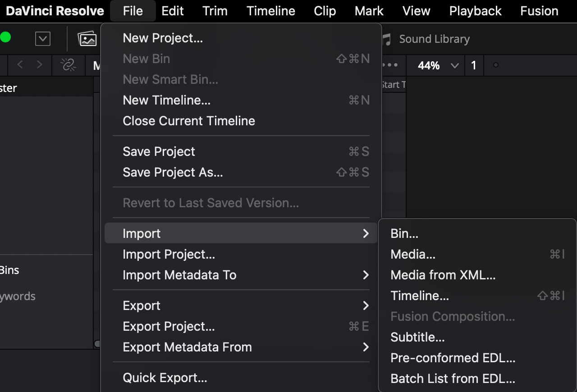Select Batch List from EDL…

[x=477, y=378]
